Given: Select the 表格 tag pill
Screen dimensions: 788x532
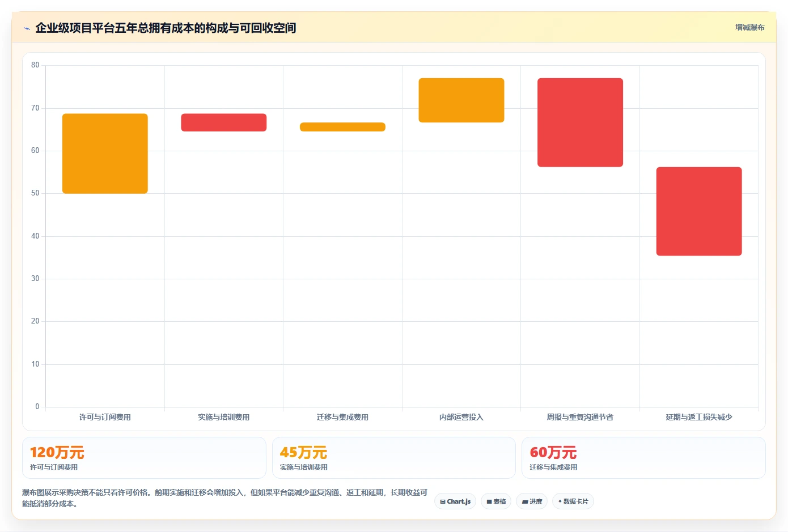Looking at the screenshot, I should pyautogui.click(x=496, y=501).
